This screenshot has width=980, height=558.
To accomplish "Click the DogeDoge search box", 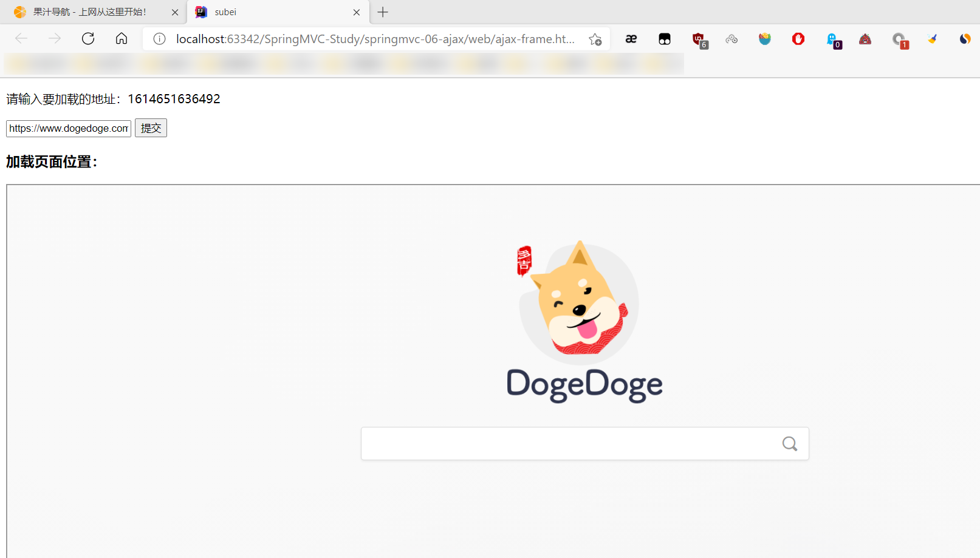I will [x=571, y=444].
